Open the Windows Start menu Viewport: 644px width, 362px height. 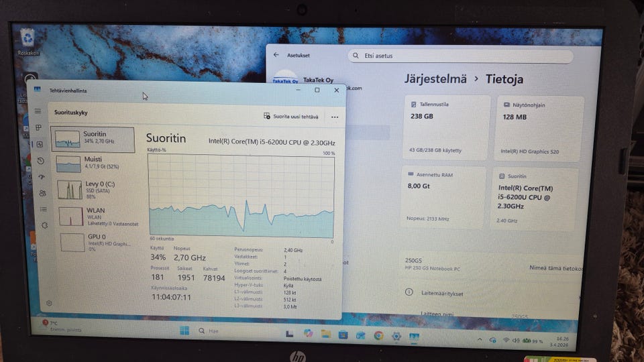coord(184,330)
